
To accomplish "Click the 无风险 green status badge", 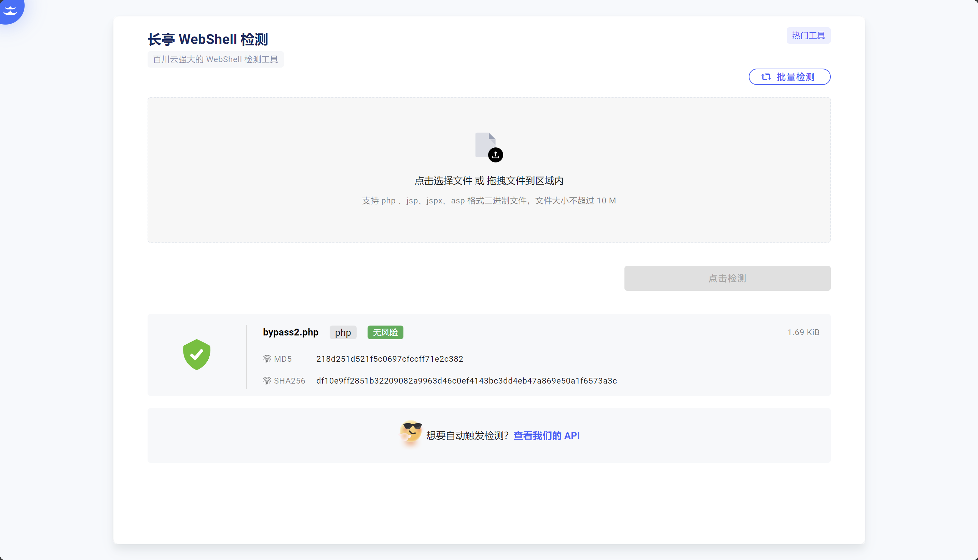I will [385, 332].
